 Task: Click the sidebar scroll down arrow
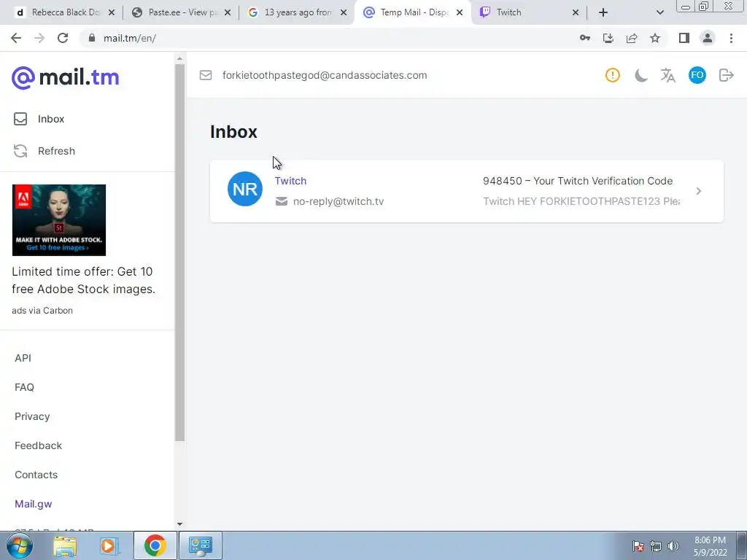179,524
